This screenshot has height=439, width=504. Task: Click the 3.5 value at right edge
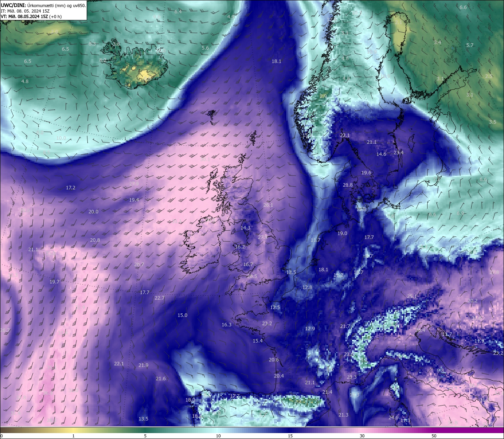pyautogui.click(x=493, y=122)
